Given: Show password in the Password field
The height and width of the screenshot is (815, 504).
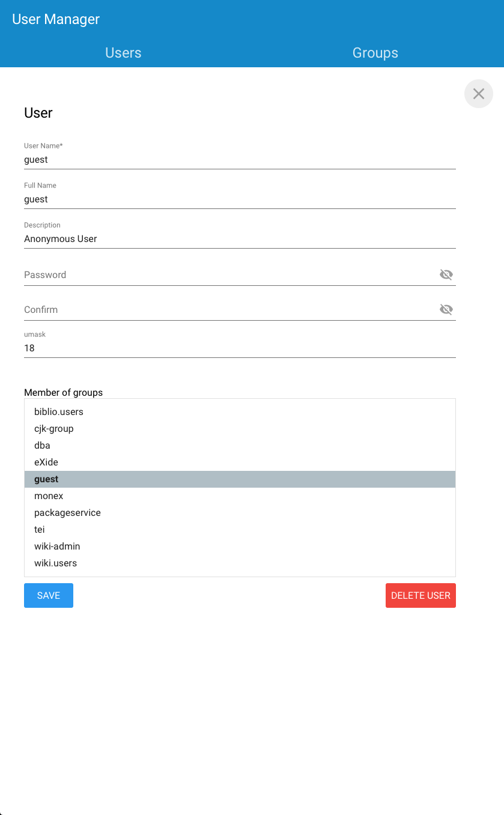Looking at the screenshot, I should [446, 275].
